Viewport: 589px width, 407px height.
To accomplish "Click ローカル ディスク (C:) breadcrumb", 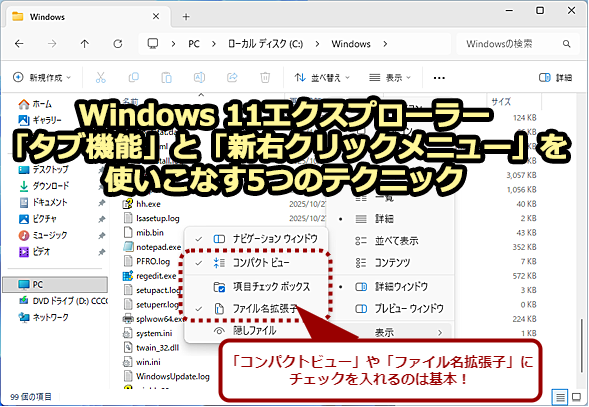I will [x=266, y=44].
